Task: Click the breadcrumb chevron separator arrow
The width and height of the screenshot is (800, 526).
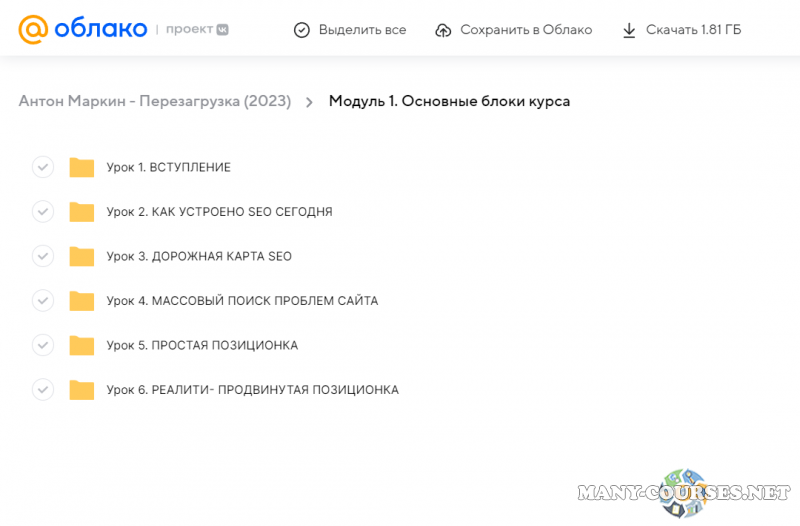Action: click(309, 102)
